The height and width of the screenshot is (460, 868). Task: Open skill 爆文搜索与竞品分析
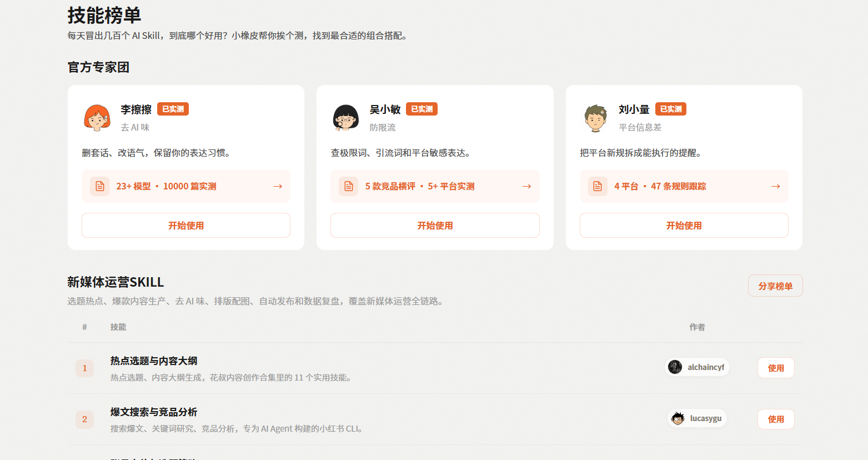[154, 412]
